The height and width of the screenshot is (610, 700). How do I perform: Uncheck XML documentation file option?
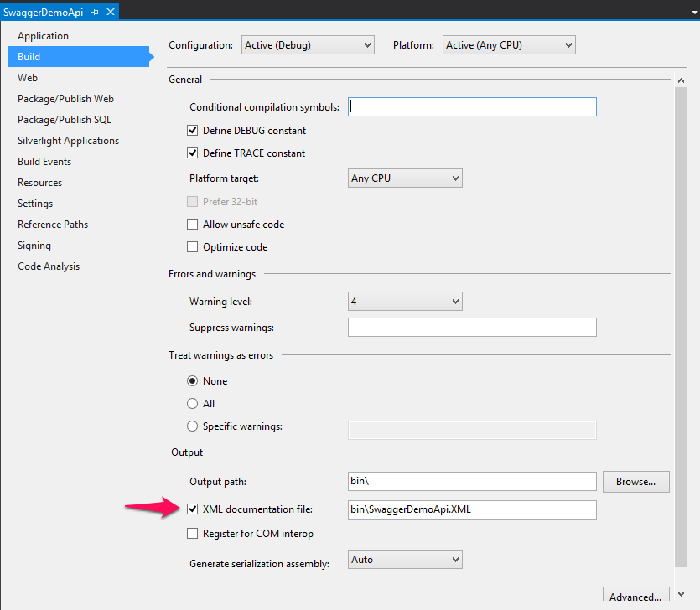pos(193,509)
